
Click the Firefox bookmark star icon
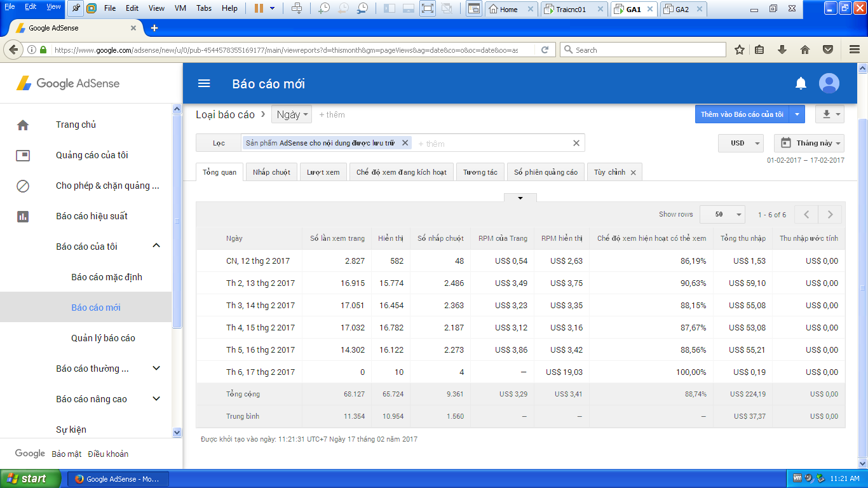point(739,50)
